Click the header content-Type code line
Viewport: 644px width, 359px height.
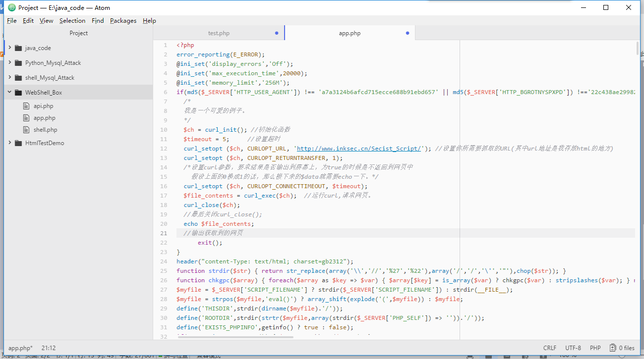265,261
